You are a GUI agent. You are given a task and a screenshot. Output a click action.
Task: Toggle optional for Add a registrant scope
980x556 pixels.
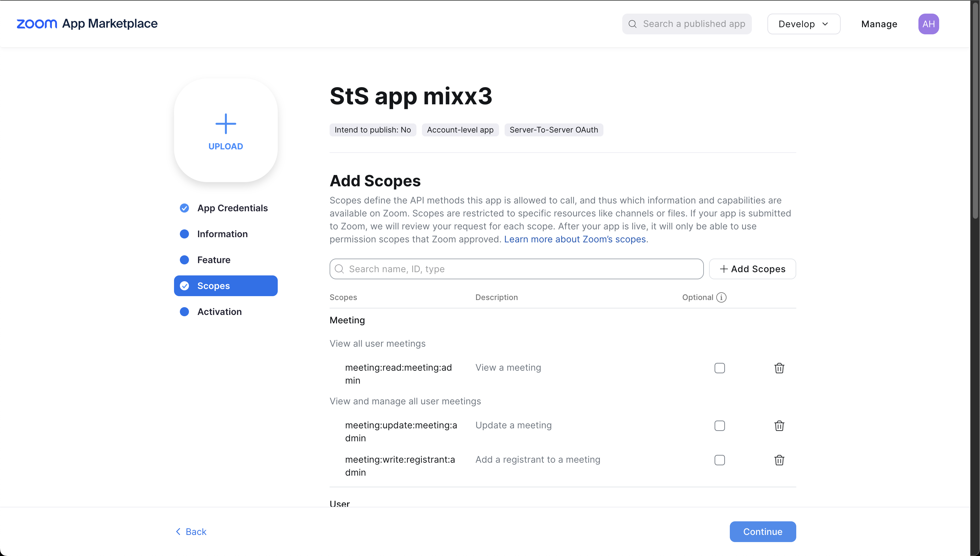click(x=719, y=460)
